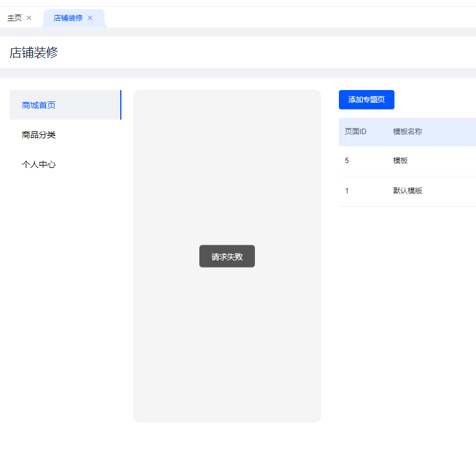
Task: Select the page ID 1 cell
Action: tap(347, 191)
